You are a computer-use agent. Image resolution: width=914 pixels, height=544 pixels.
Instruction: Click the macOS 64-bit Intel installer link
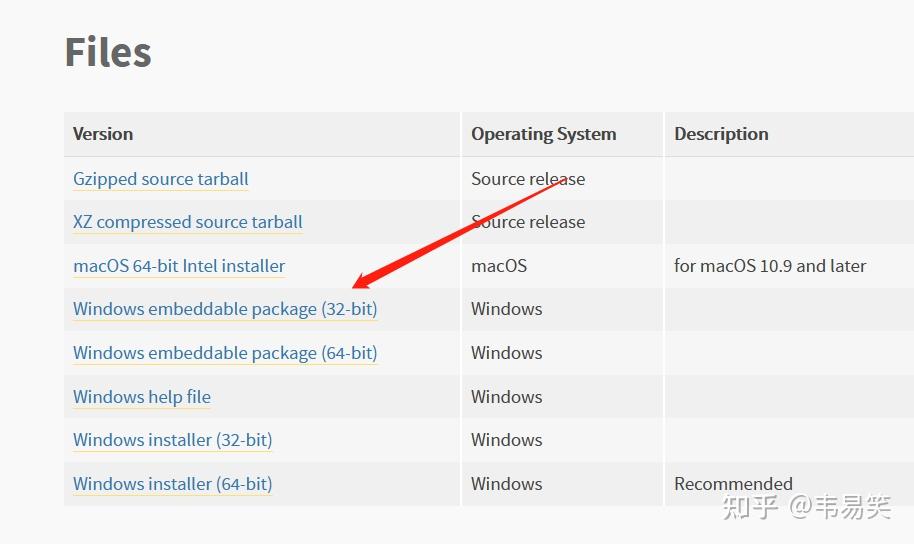179,266
